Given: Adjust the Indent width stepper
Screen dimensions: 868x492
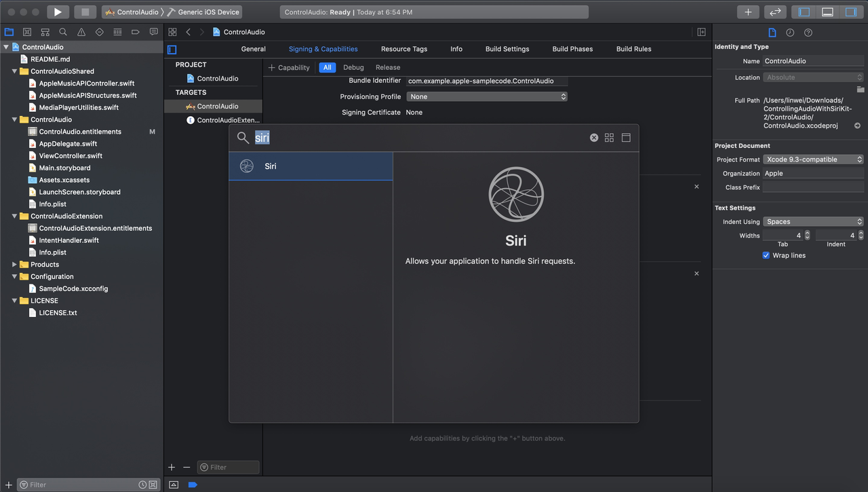Looking at the screenshot, I should (x=861, y=235).
